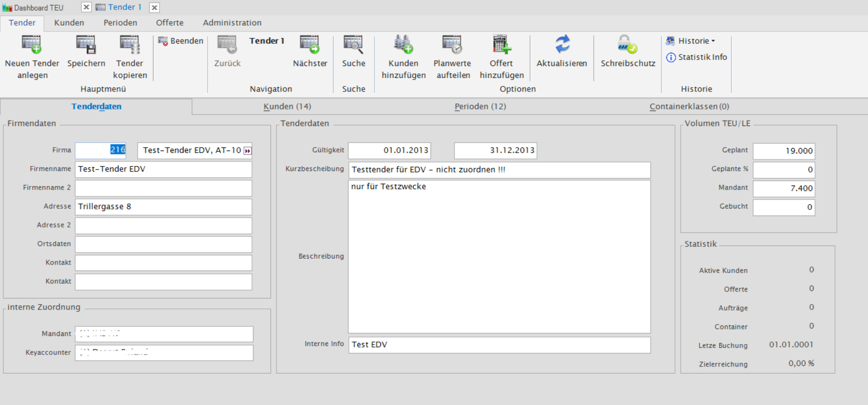Click the Planwerte aufteilen icon

point(452,45)
